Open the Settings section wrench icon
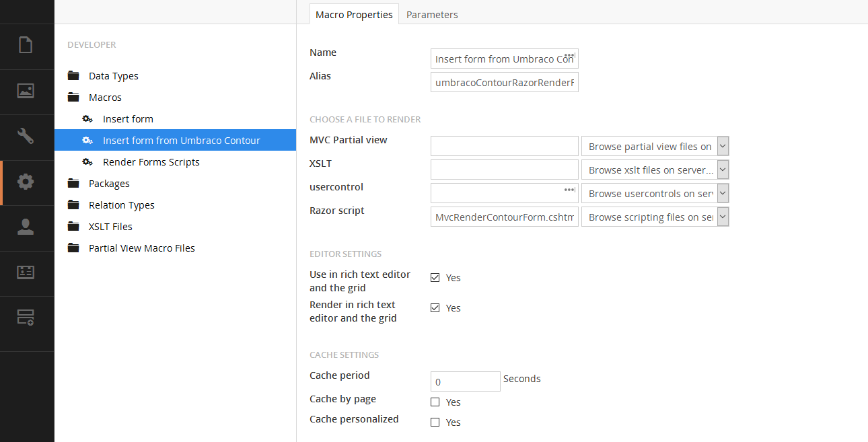Image resolution: width=868 pixels, height=442 pixels. tap(26, 136)
